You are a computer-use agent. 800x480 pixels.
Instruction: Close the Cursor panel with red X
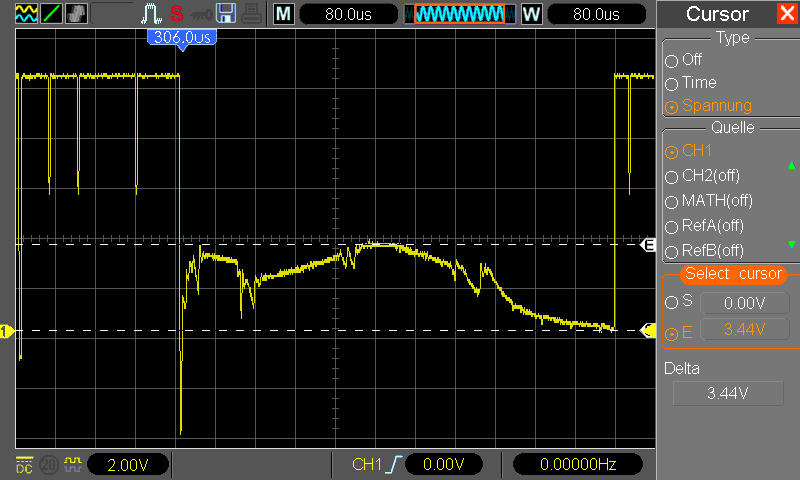[787, 14]
